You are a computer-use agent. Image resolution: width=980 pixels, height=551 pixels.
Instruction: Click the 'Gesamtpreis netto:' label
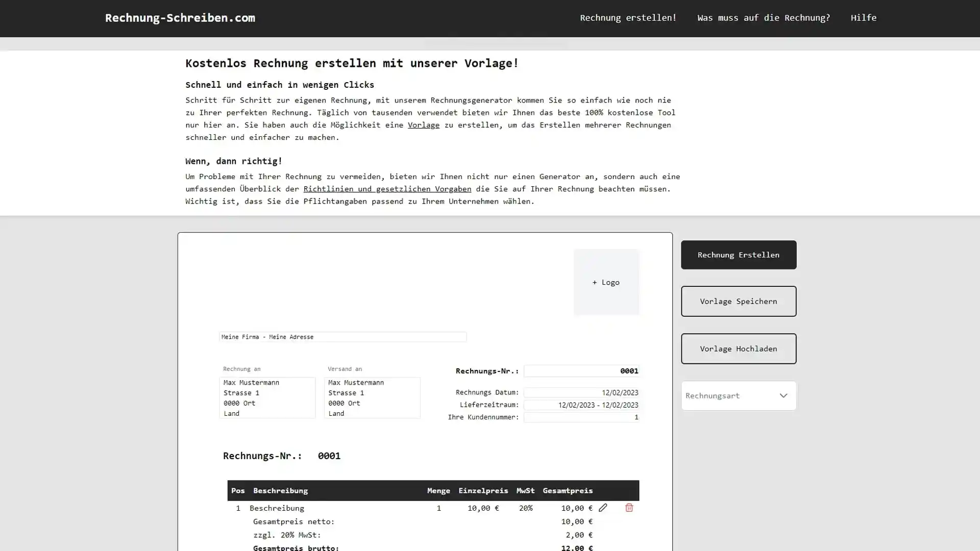click(x=293, y=521)
